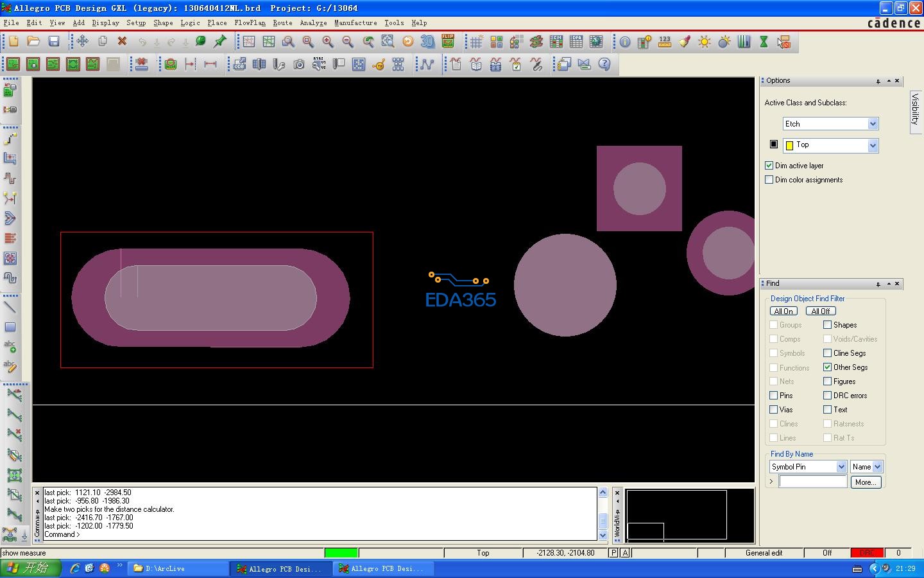
Task: Open the Symbol Pin dropdown
Action: (x=841, y=467)
